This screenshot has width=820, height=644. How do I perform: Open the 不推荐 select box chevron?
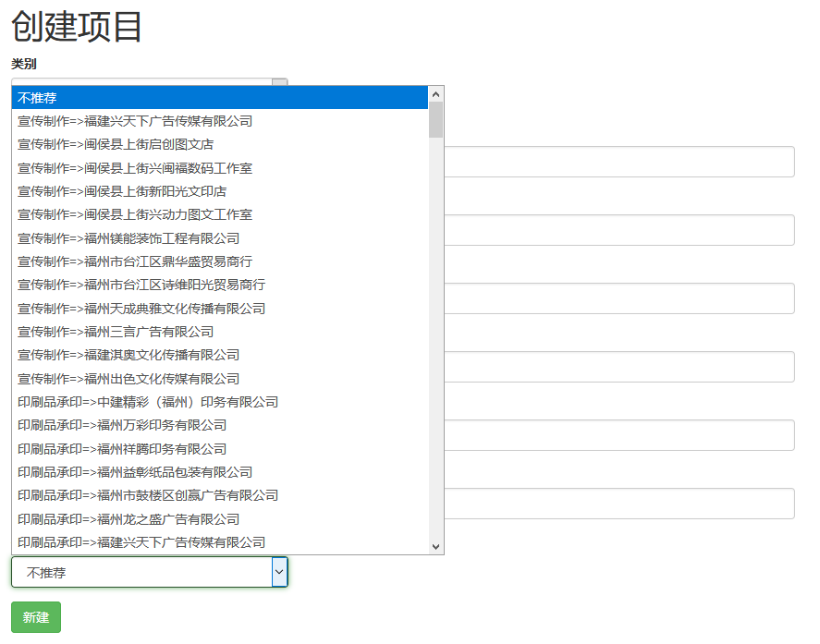click(x=279, y=573)
